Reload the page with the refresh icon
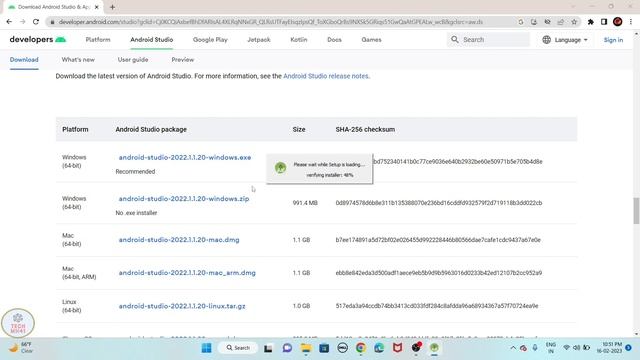The image size is (640, 360). 36,22
